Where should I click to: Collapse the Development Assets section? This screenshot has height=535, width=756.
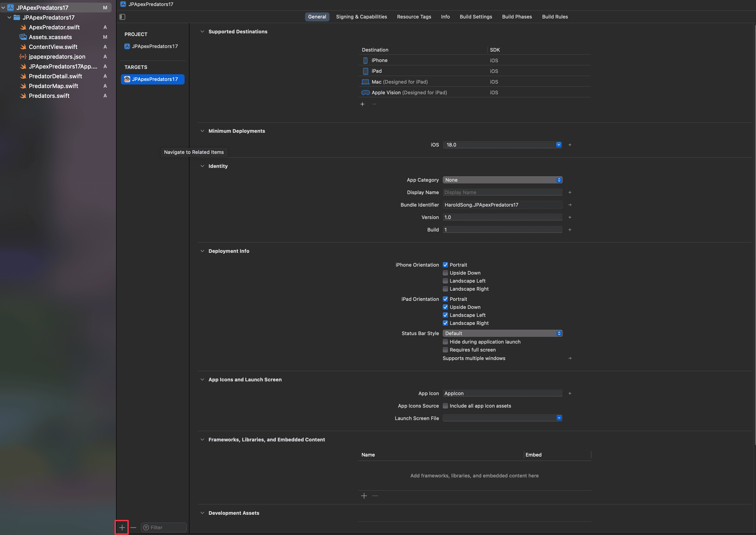(202, 513)
